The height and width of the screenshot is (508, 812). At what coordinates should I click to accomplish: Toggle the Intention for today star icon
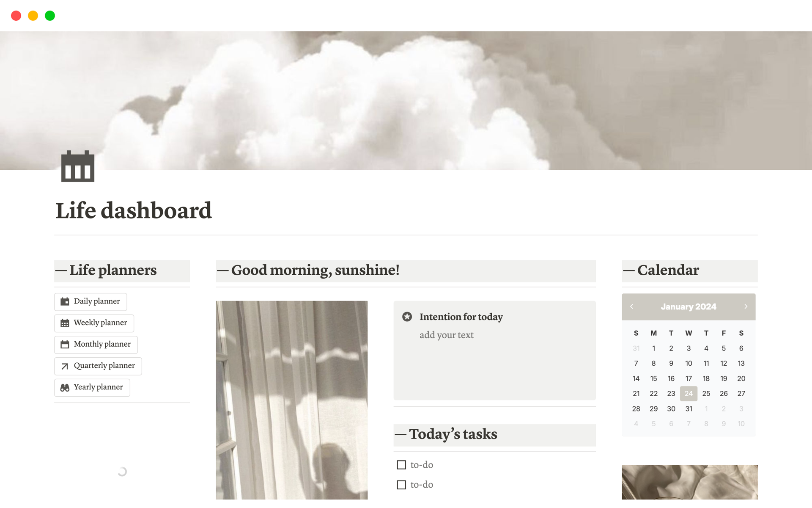coord(407,316)
